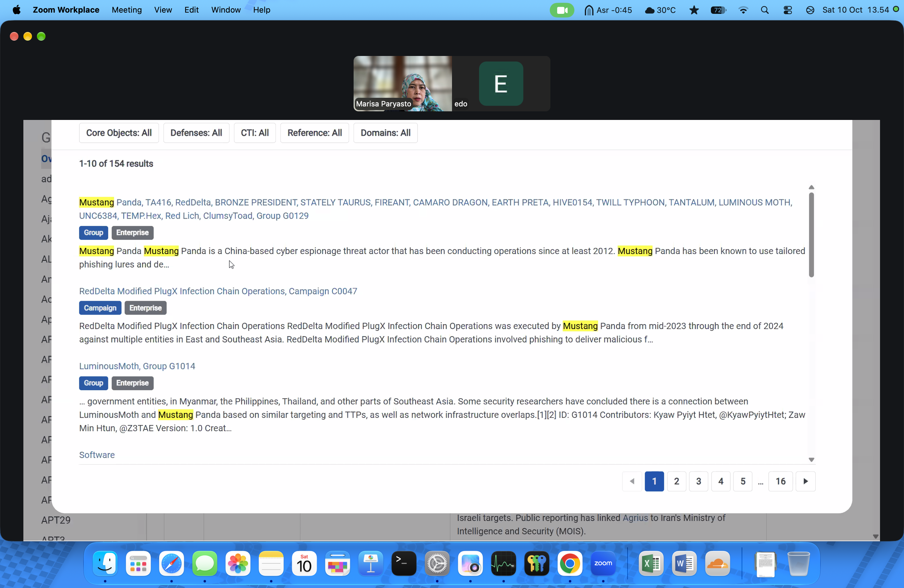904x588 pixels.
Task: Open Control Center icon in menu bar
Action: 788,10
